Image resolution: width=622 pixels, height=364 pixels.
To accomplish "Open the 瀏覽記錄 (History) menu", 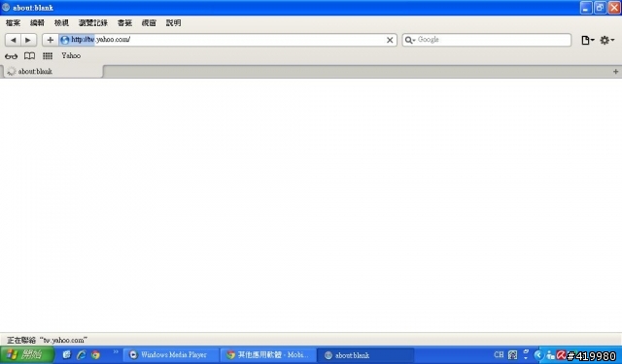I will pos(93,23).
